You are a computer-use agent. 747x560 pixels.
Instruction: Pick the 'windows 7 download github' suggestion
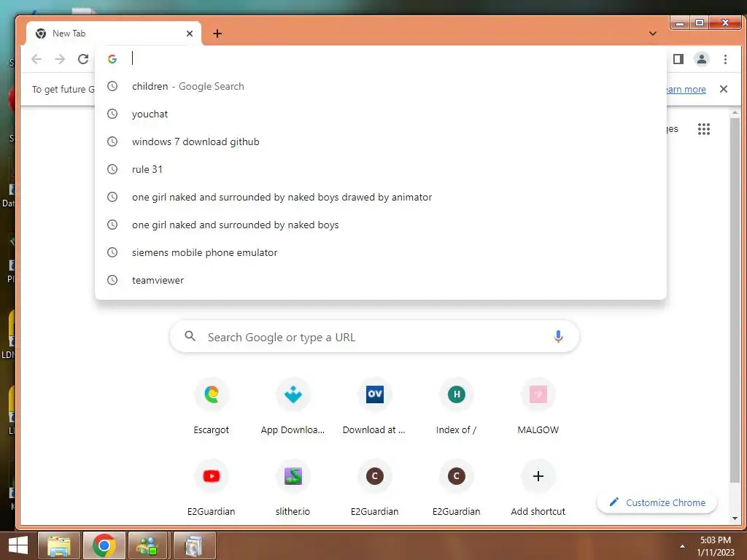tap(381, 141)
